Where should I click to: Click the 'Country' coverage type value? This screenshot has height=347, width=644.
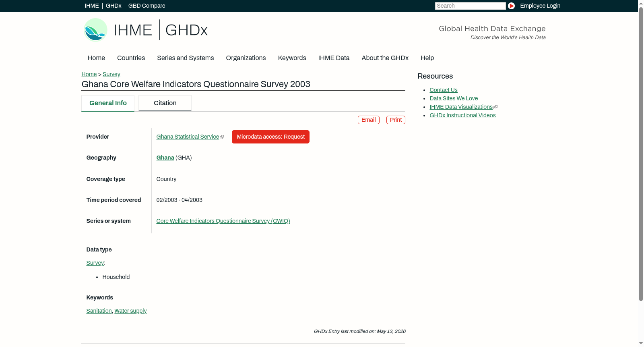pos(166,179)
